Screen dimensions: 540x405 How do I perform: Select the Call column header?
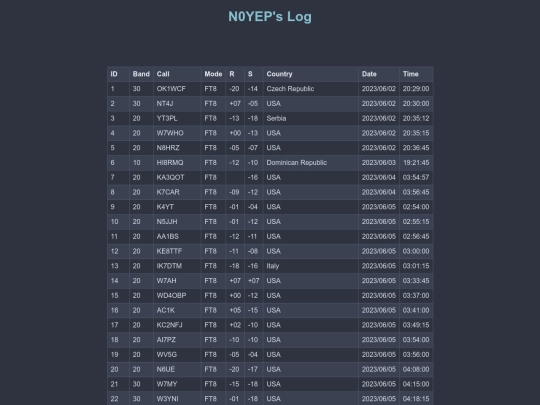tap(177, 74)
